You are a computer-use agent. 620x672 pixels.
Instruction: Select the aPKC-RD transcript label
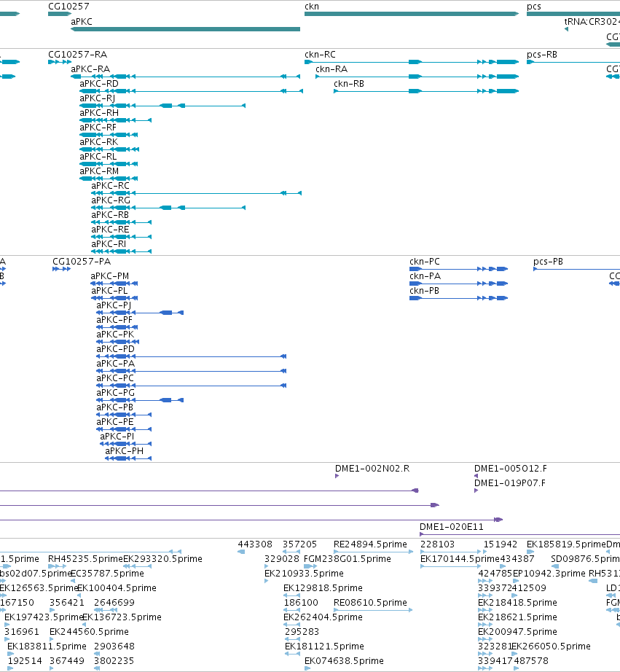click(99, 84)
